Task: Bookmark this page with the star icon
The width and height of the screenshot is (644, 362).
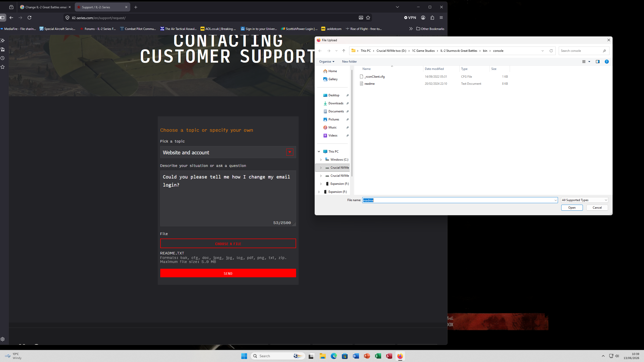Action: tap(368, 18)
